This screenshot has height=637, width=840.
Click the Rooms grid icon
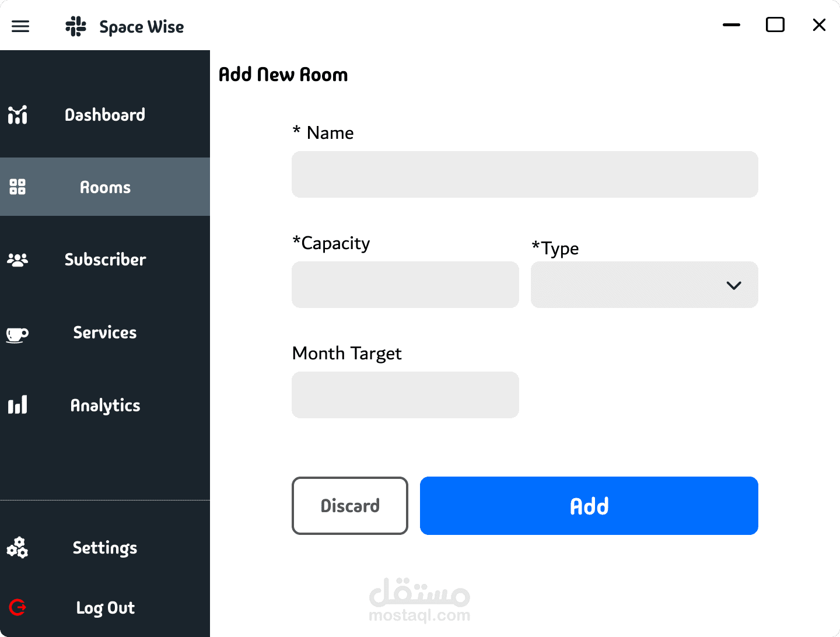coord(17,187)
